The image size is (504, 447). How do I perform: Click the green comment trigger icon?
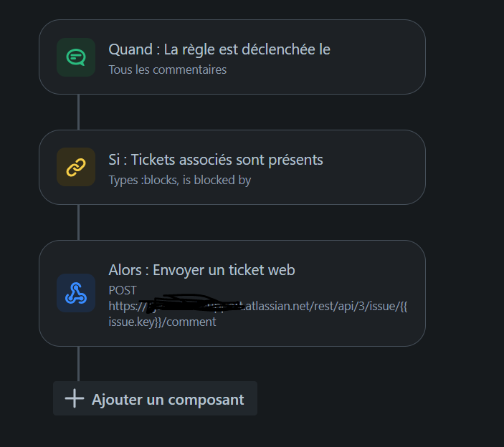click(x=76, y=57)
